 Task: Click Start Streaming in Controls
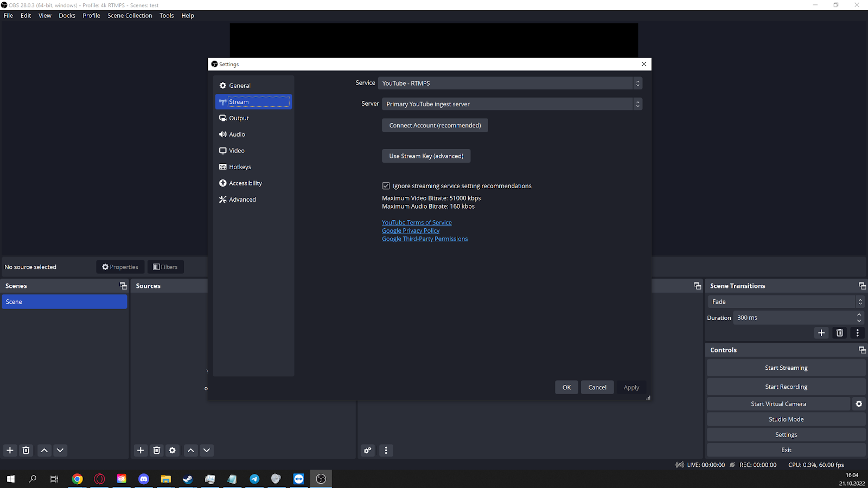pos(786,368)
